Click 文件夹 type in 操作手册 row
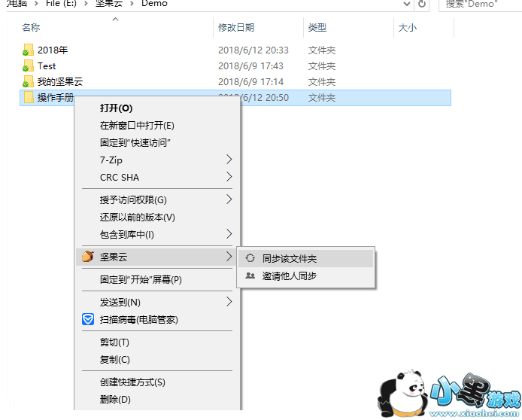522x420 pixels. point(322,98)
